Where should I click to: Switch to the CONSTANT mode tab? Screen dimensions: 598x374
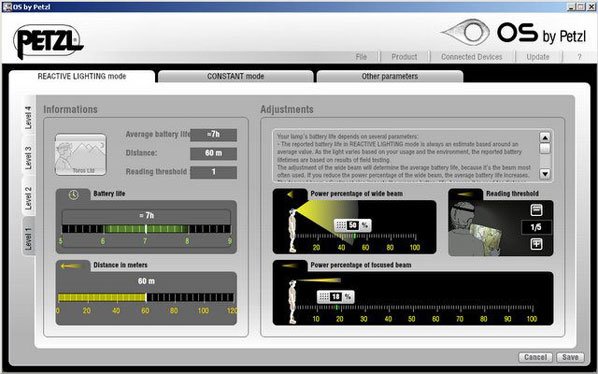(x=236, y=76)
